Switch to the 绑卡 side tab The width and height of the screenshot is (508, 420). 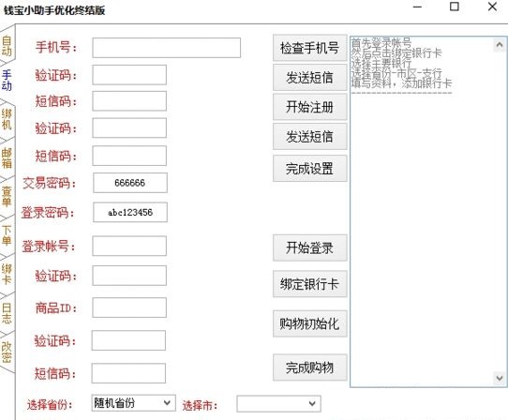pos(7,274)
